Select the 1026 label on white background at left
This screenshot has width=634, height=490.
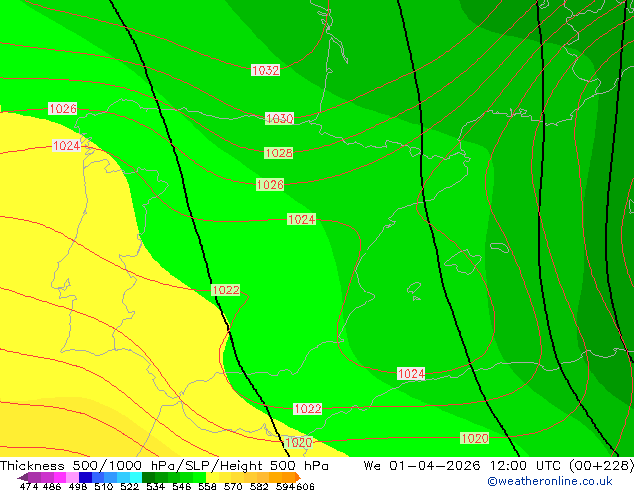point(63,108)
